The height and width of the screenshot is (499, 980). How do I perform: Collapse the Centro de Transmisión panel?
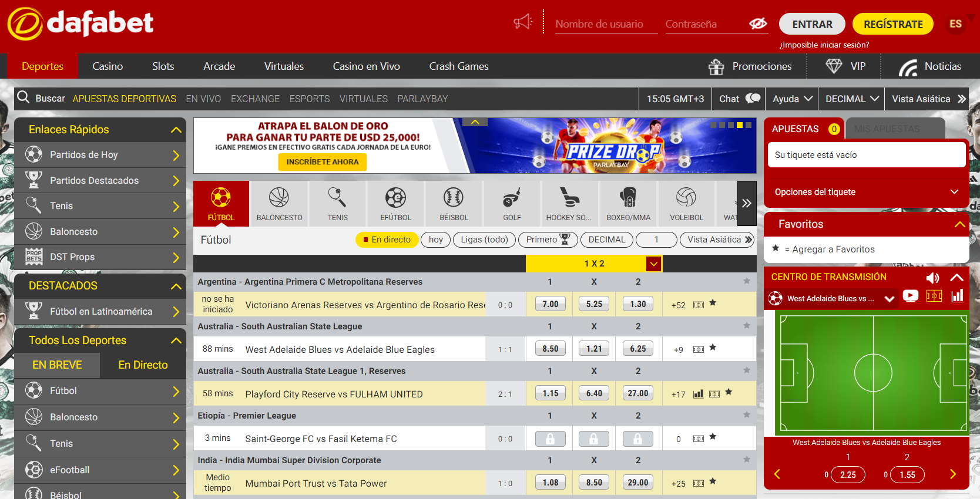956,277
